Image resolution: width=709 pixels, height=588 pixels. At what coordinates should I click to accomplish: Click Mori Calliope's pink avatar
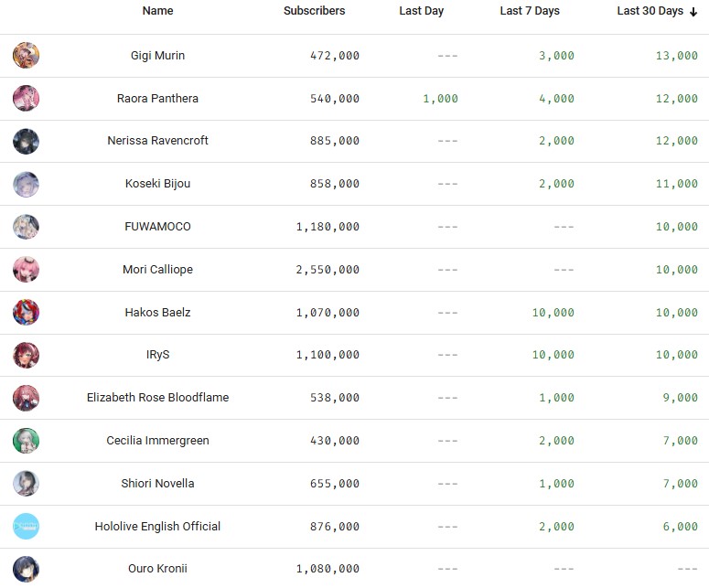(26, 270)
